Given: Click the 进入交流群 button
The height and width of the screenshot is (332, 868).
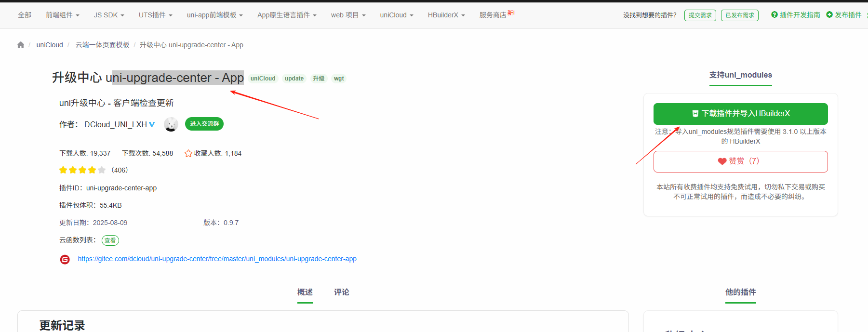Looking at the screenshot, I should 204,124.
